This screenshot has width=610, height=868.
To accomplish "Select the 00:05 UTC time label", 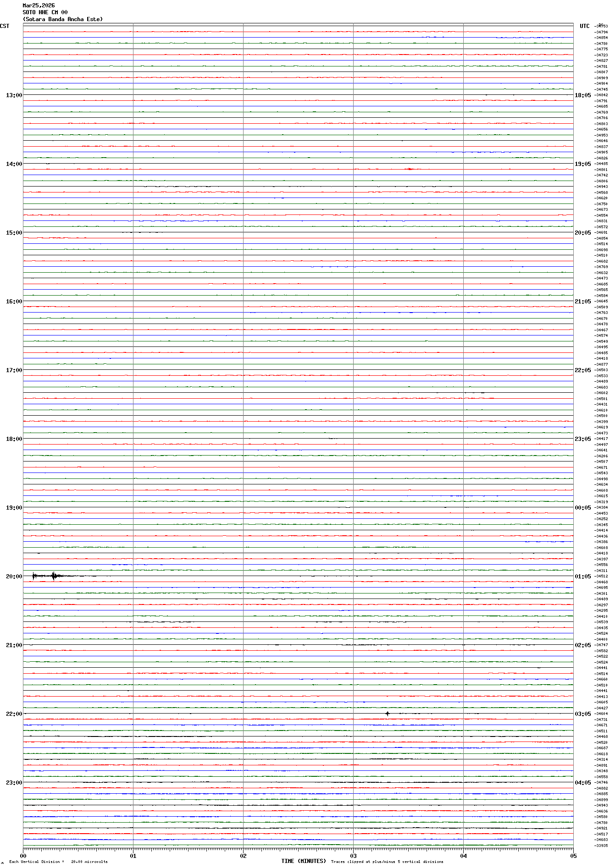I will pos(582,508).
